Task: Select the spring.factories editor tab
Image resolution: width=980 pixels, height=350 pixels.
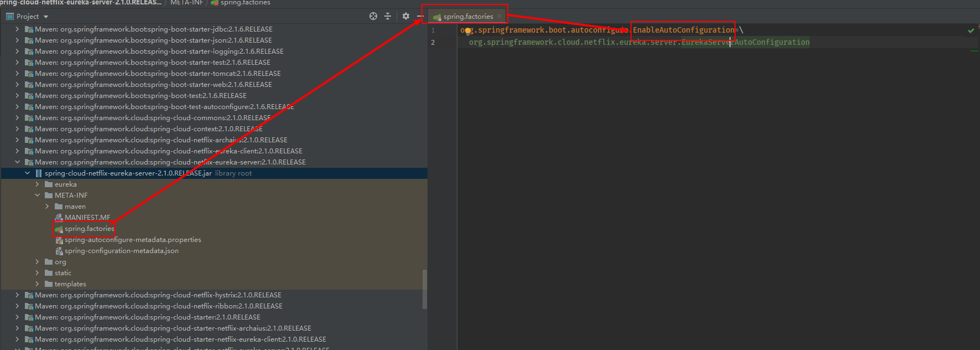Action: pos(468,16)
